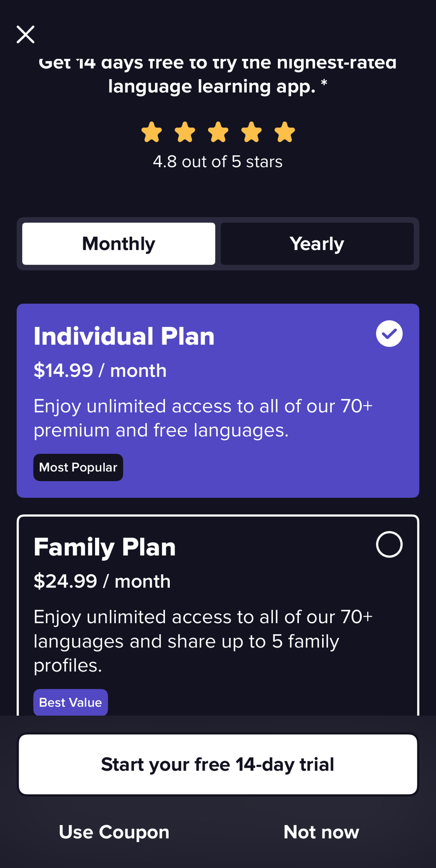Close the subscription offer with the X icon
436x868 pixels.
coord(26,34)
